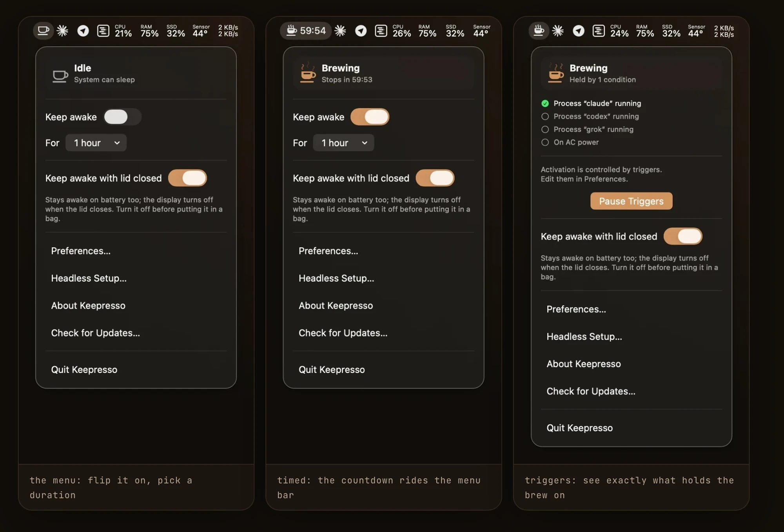Select the Process "codex" running condition
The height and width of the screenshot is (532, 784).
(590, 116)
